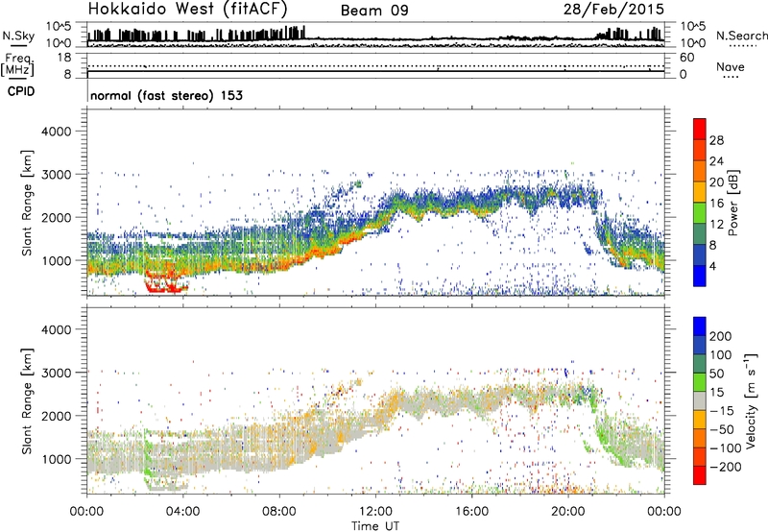Viewport: 768px width, 532px height.
Task: Click the '08:00' time axis label
Action: point(279,511)
